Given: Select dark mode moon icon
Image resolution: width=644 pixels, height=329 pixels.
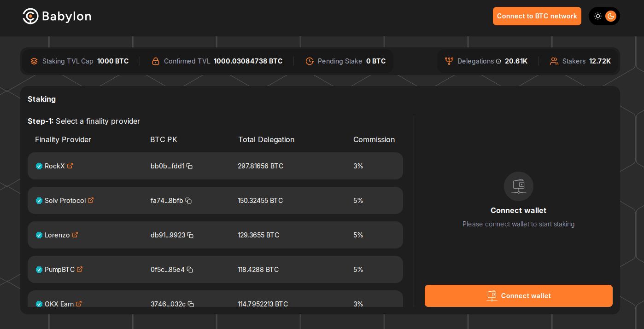Looking at the screenshot, I should pos(611,16).
